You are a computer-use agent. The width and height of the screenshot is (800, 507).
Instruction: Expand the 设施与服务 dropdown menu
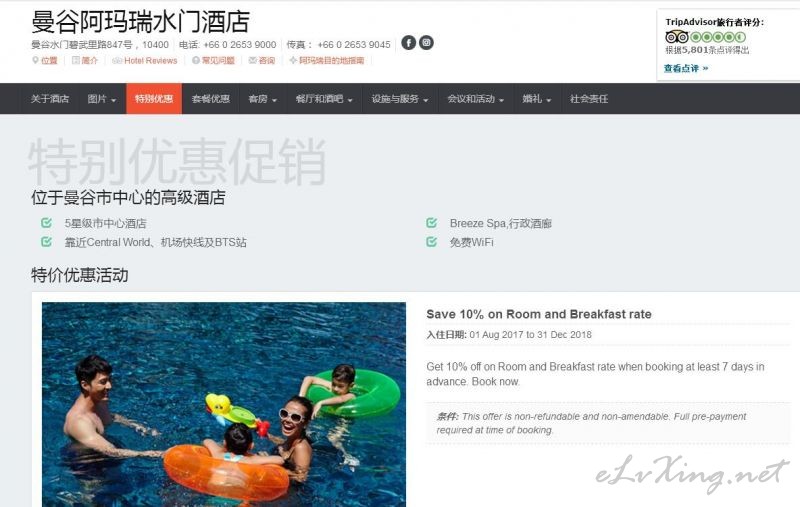pyautogui.click(x=400, y=99)
